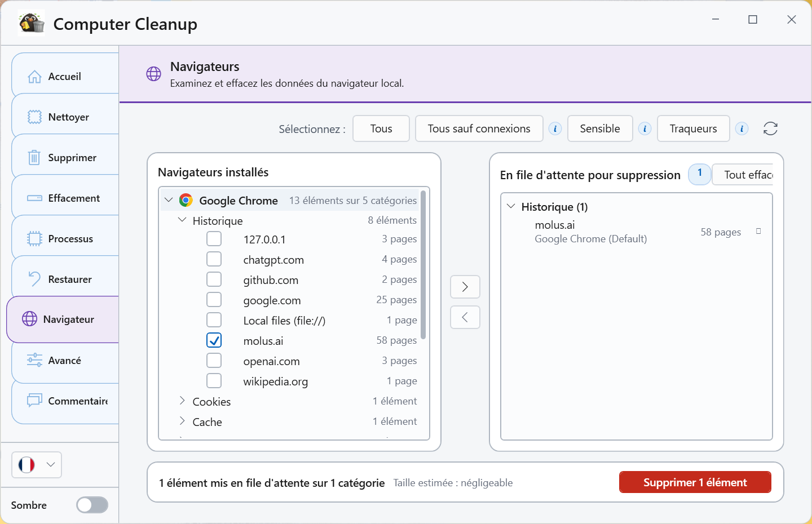The height and width of the screenshot is (524, 812).
Task: Check the google.com checkbox
Action: tap(214, 300)
